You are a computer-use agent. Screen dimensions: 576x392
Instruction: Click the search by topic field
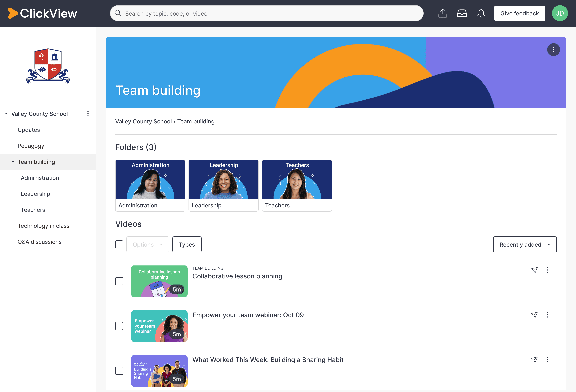click(x=267, y=13)
